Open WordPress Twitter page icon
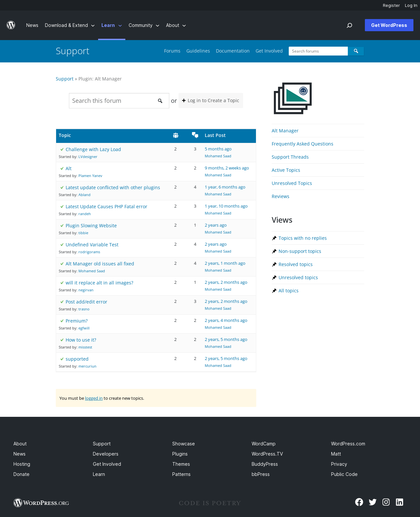The image size is (420, 517). pos(373,502)
